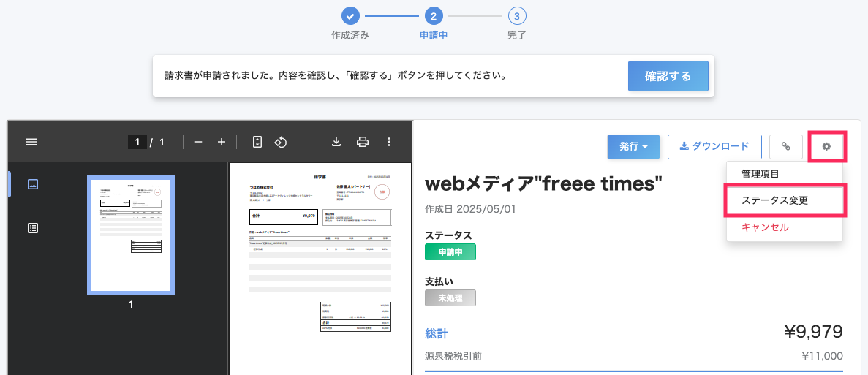Click the 申請中 status badge

coord(450,251)
